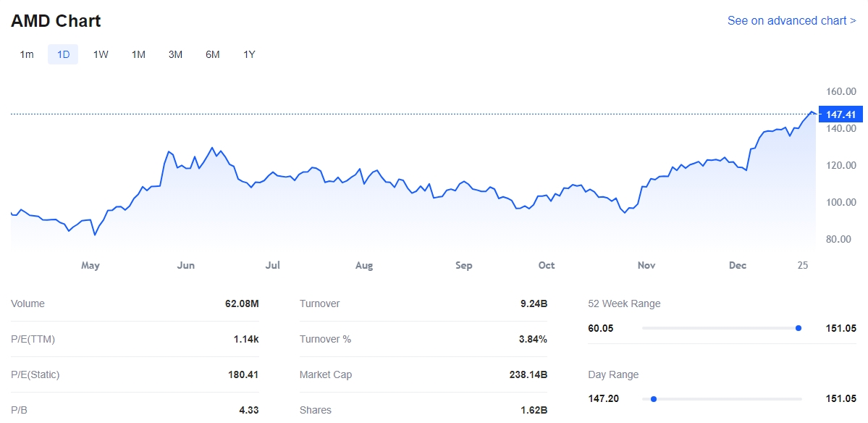The height and width of the screenshot is (423, 868).
Task: Click the AMD Chart heading
Action: click(56, 21)
